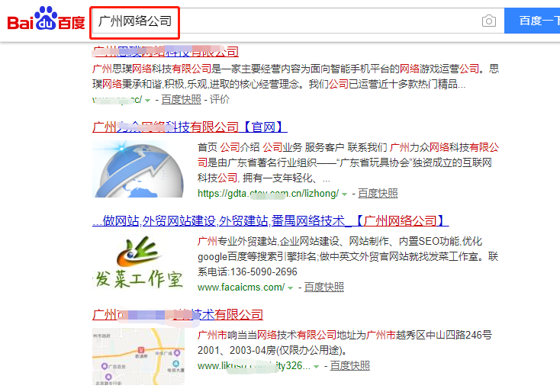Screen dimensions: 560x392
Task: Open camera image search icon
Action: [x=488, y=21]
